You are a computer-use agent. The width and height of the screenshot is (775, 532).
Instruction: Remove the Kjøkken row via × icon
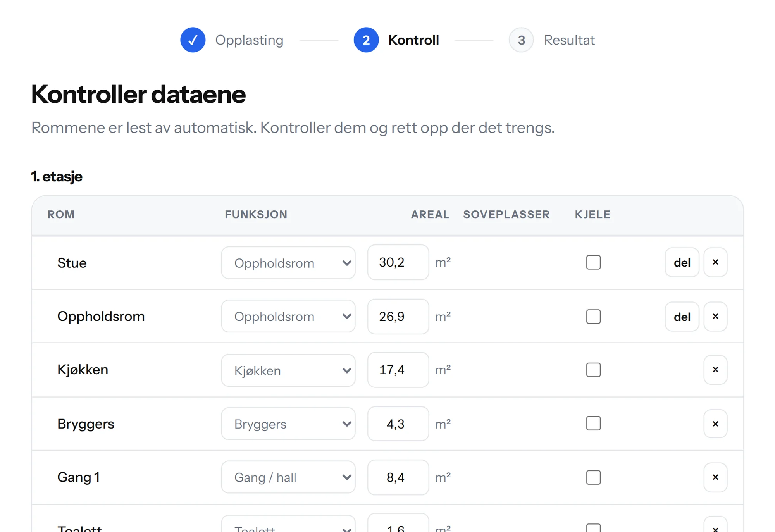click(x=715, y=370)
